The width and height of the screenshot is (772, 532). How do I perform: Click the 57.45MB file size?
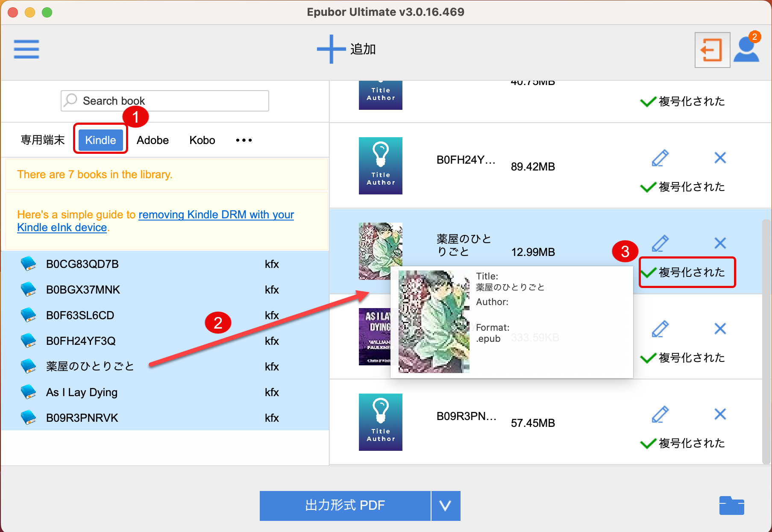pyautogui.click(x=533, y=423)
